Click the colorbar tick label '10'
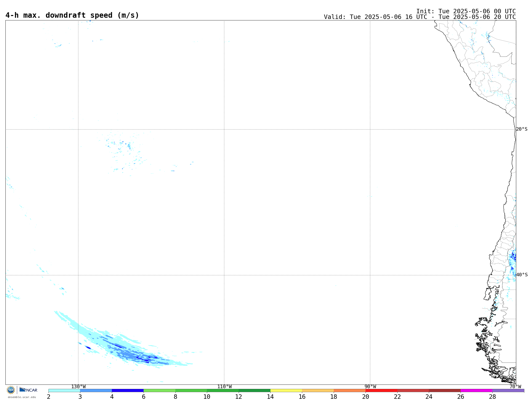The height and width of the screenshot is (400, 532). click(207, 397)
